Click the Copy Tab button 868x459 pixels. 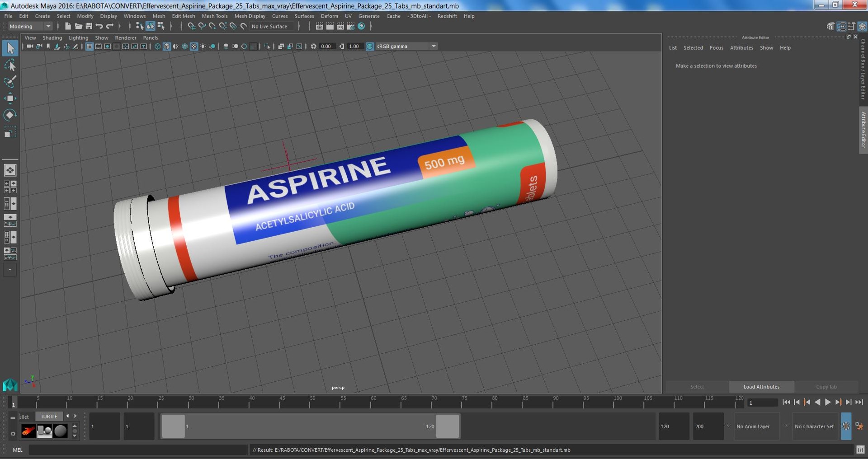pos(826,387)
